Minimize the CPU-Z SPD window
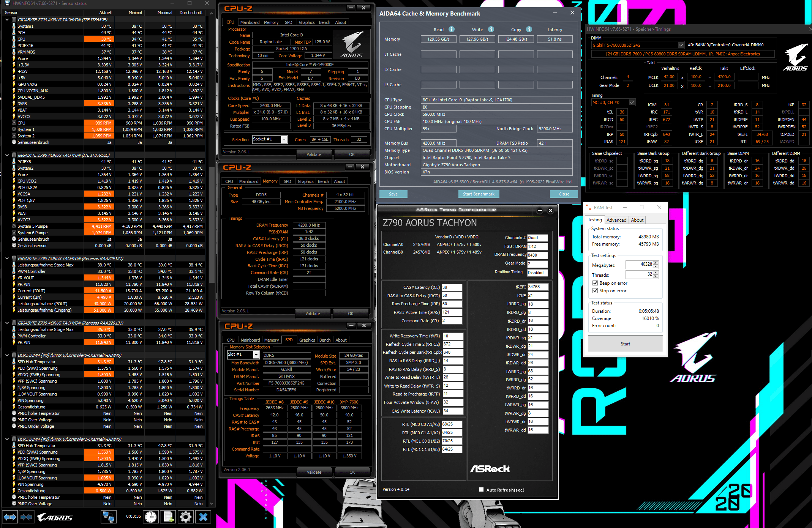 tap(351, 325)
